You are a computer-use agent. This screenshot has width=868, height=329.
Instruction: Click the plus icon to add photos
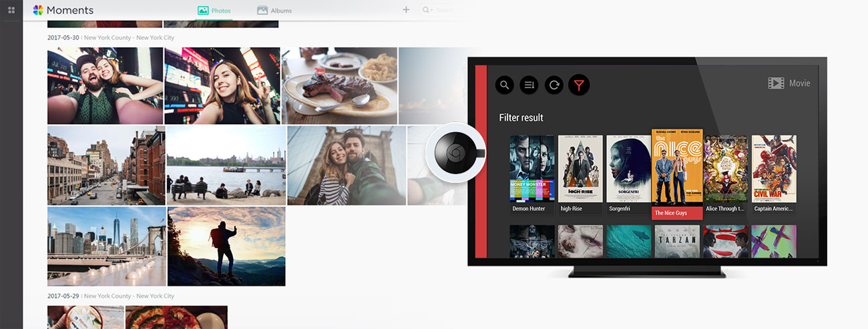coord(406,9)
